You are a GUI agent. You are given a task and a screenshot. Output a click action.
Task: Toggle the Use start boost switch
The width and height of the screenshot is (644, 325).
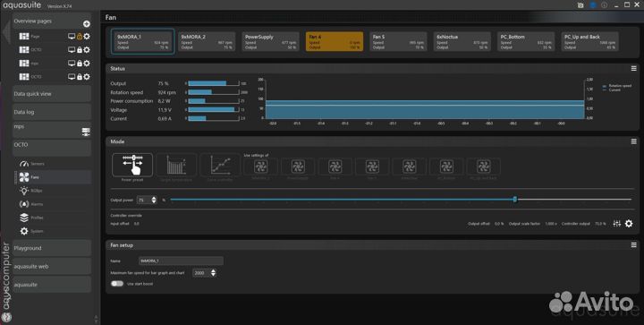(x=117, y=284)
